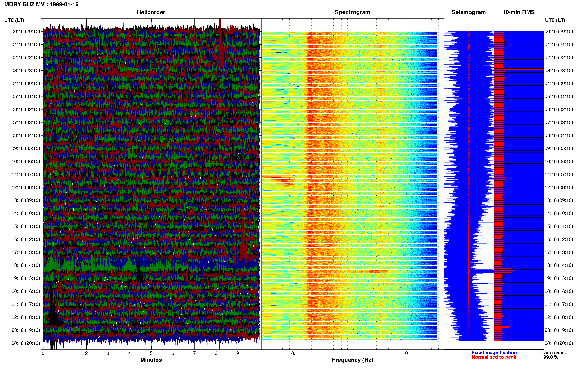Click the Data avail. label
588x368 pixels.
(554, 352)
